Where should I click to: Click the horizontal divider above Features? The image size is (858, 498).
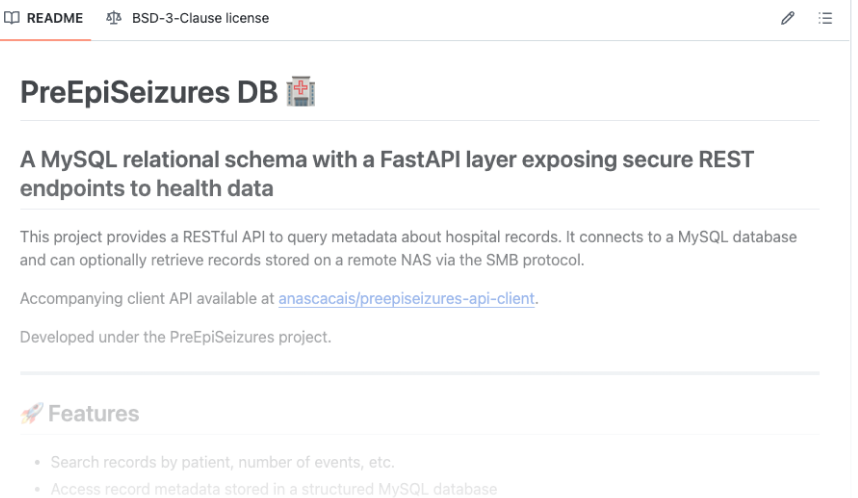(420, 373)
